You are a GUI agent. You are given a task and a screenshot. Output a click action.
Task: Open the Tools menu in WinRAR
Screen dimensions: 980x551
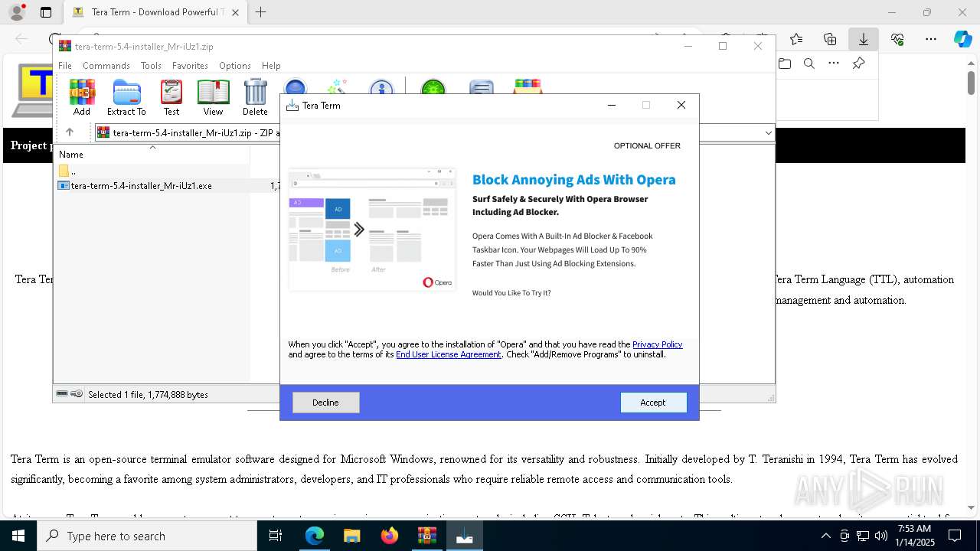tap(151, 66)
